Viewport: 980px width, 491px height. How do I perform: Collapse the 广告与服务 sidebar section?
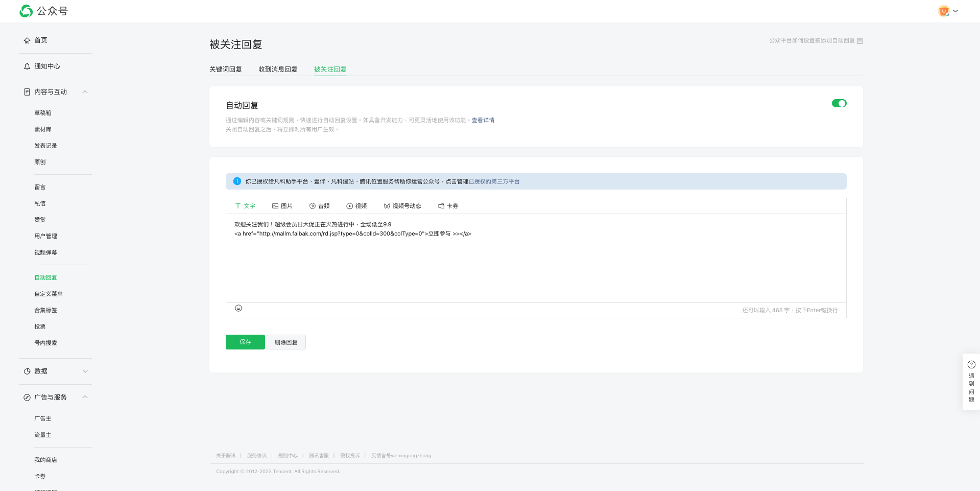(85, 398)
